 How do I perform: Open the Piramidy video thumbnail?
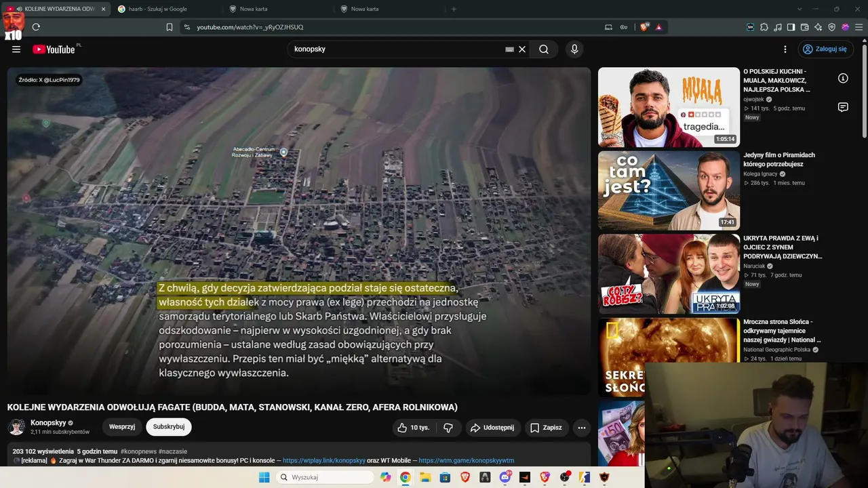(x=669, y=190)
